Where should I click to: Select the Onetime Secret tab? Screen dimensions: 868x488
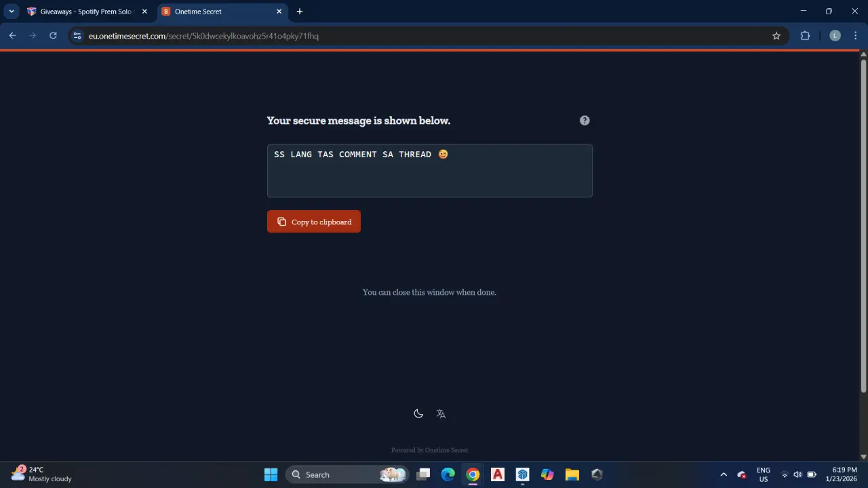tap(221, 12)
